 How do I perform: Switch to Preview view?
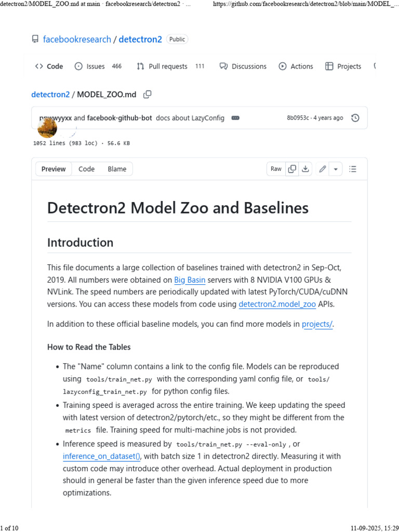point(54,169)
